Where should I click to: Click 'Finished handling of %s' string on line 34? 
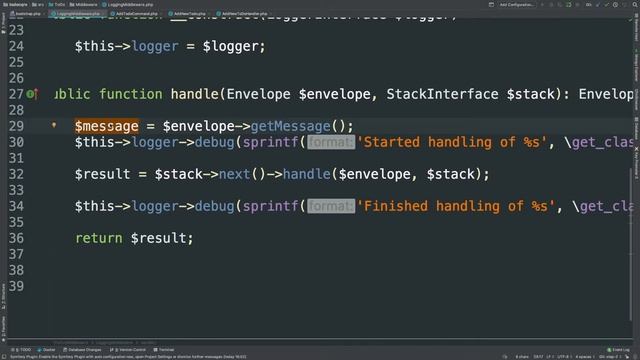[x=456, y=206]
